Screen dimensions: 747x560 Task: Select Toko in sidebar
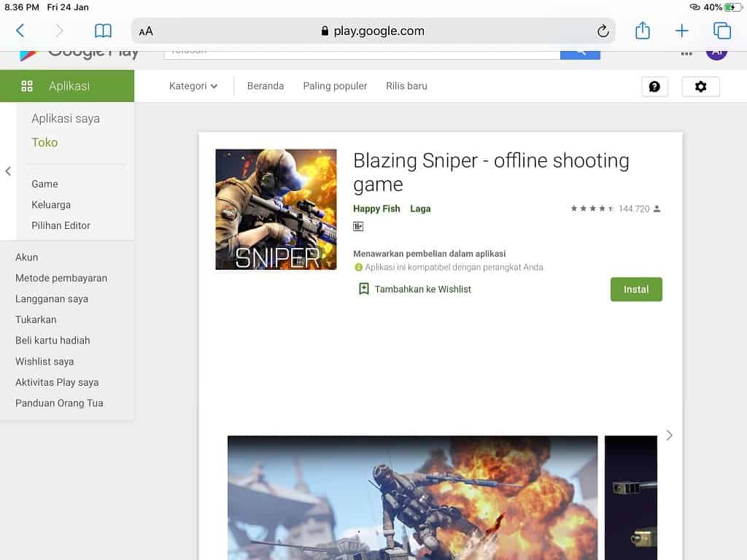point(44,142)
